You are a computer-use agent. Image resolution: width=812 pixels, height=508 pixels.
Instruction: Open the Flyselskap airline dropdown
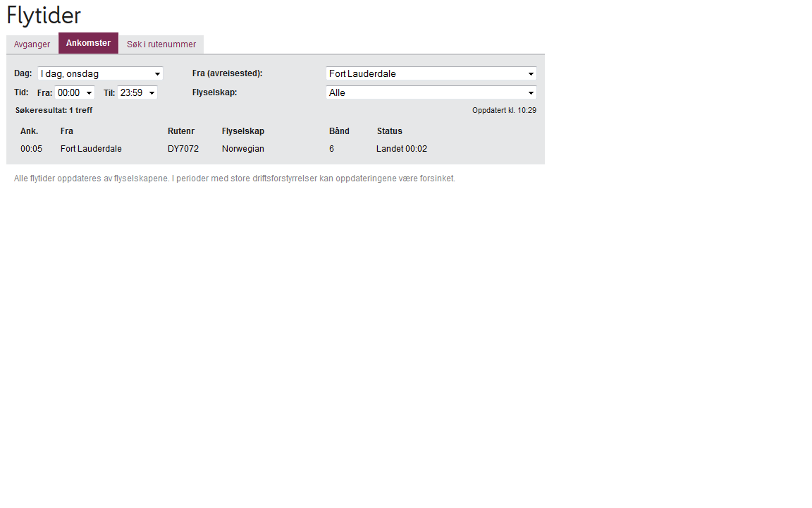coord(431,92)
